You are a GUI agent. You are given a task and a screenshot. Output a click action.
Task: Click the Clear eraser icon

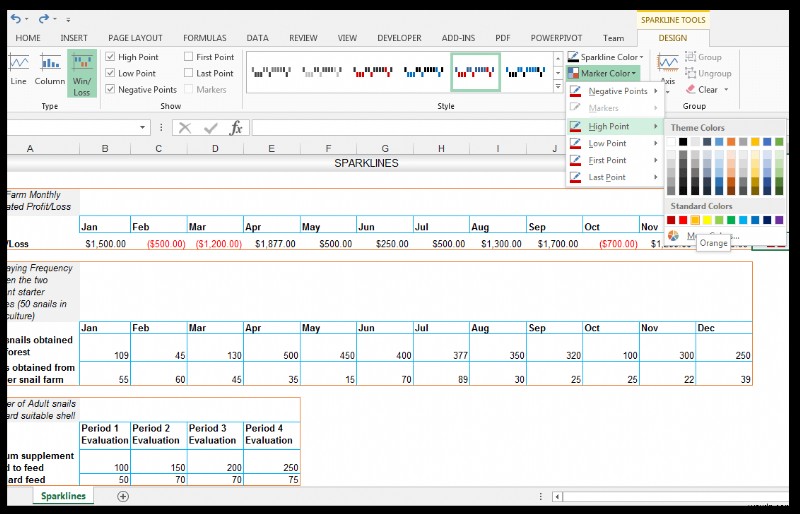point(690,89)
